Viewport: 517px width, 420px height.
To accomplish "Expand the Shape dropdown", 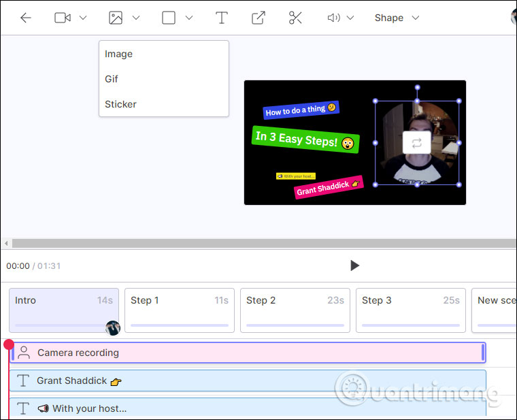I will (397, 18).
